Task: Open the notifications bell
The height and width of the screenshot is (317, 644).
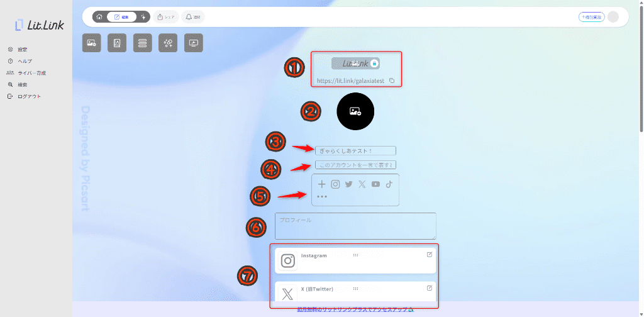Action: [x=192, y=17]
